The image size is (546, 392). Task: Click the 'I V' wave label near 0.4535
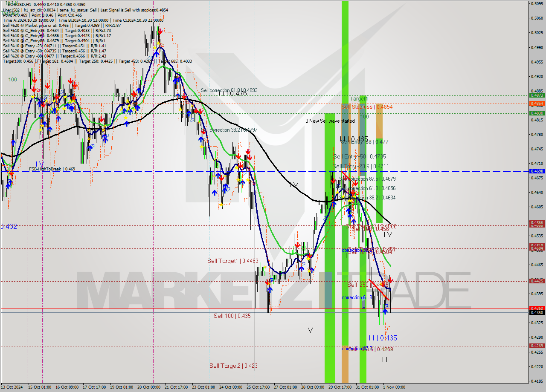(x=388, y=234)
